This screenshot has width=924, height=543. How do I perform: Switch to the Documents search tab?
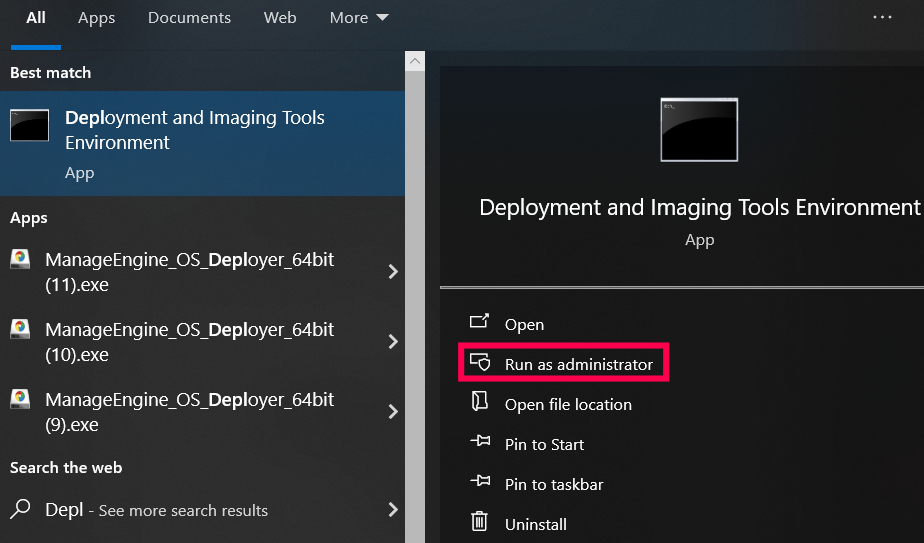pyautogui.click(x=189, y=18)
